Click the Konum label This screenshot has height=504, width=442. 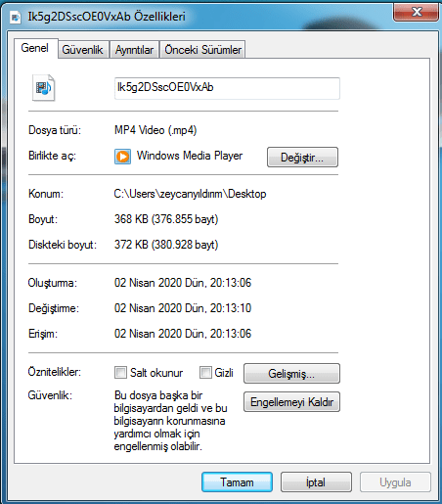coord(46,194)
